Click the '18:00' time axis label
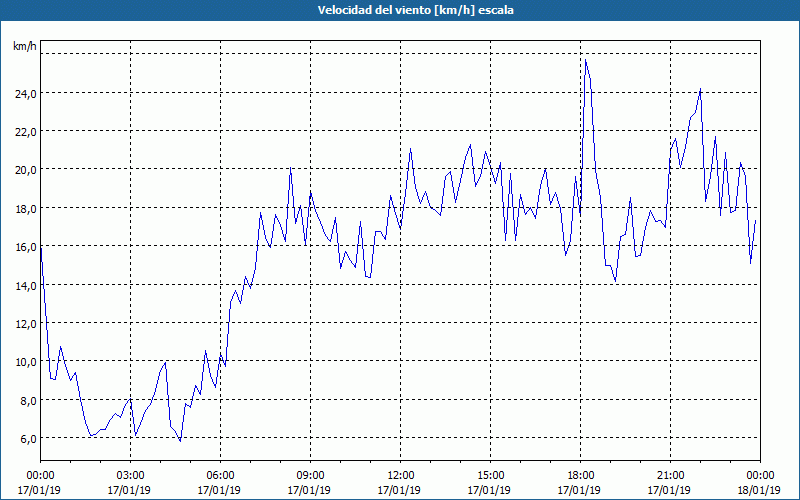The width and height of the screenshot is (800, 500). tap(580, 476)
